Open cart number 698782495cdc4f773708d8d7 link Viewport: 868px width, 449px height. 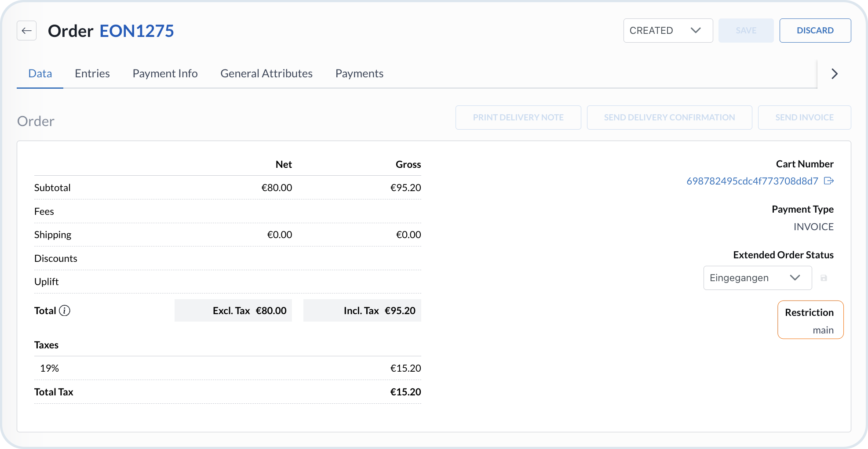(x=752, y=181)
